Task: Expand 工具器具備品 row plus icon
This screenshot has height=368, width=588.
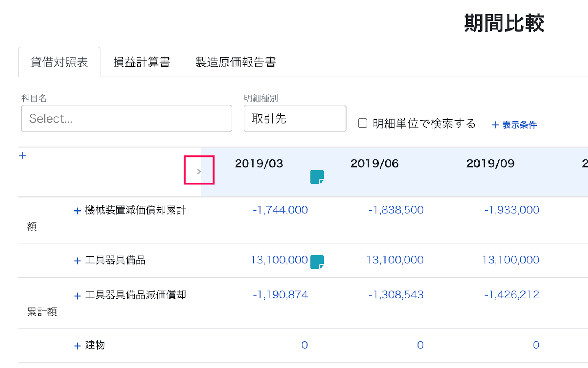Action: point(77,261)
